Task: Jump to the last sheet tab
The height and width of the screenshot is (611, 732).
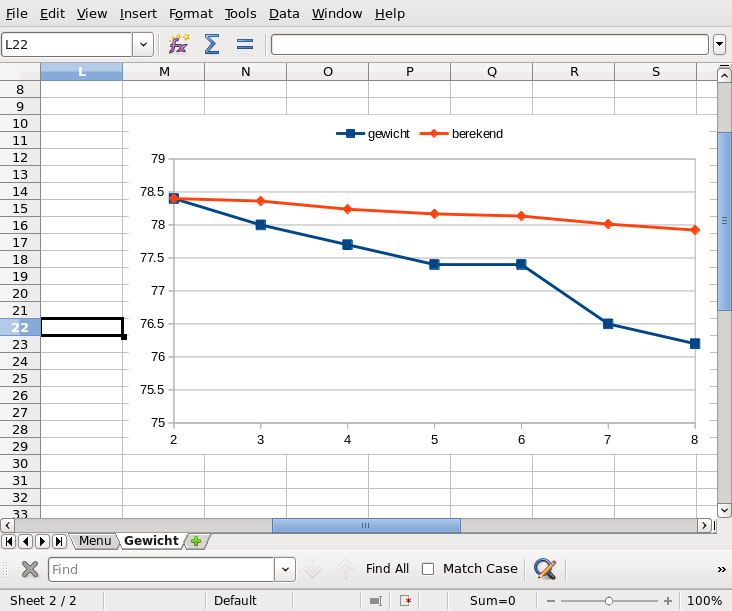Action: [59, 541]
